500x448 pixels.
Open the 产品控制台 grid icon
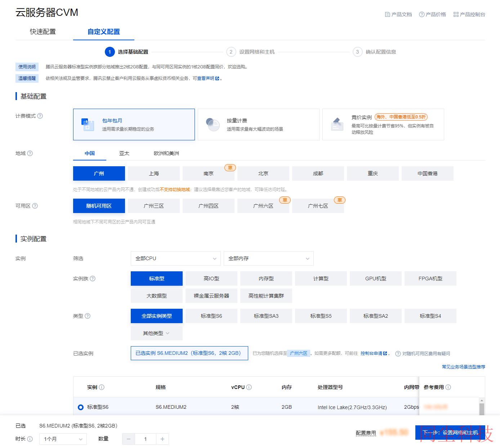[456, 14]
